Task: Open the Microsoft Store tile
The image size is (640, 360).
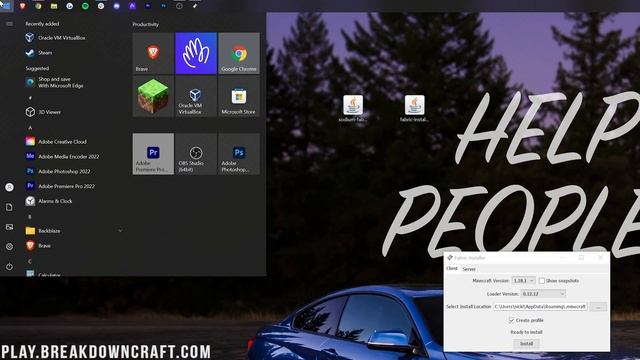Action: (x=239, y=96)
